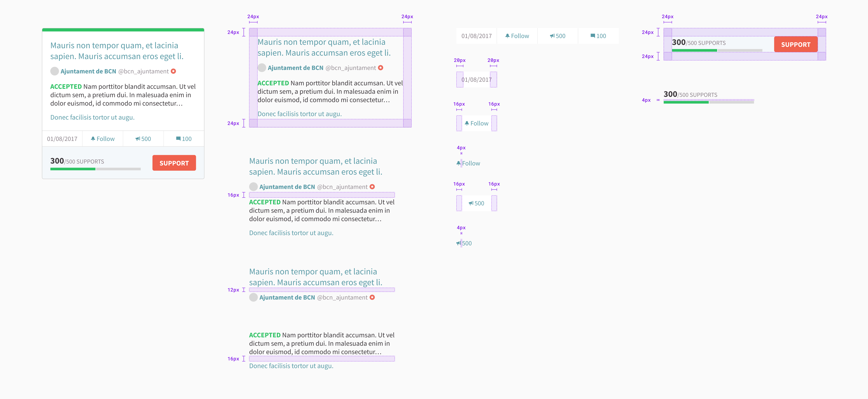The width and height of the screenshot is (868, 399).
Task: Click the megaphone icon of bare 500 label without cell
Action: [x=459, y=243]
